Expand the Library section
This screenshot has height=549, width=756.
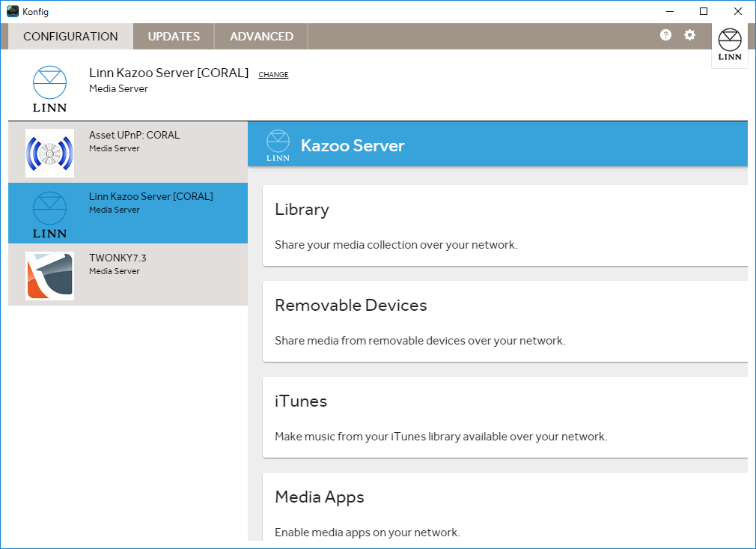coord(504,225)
